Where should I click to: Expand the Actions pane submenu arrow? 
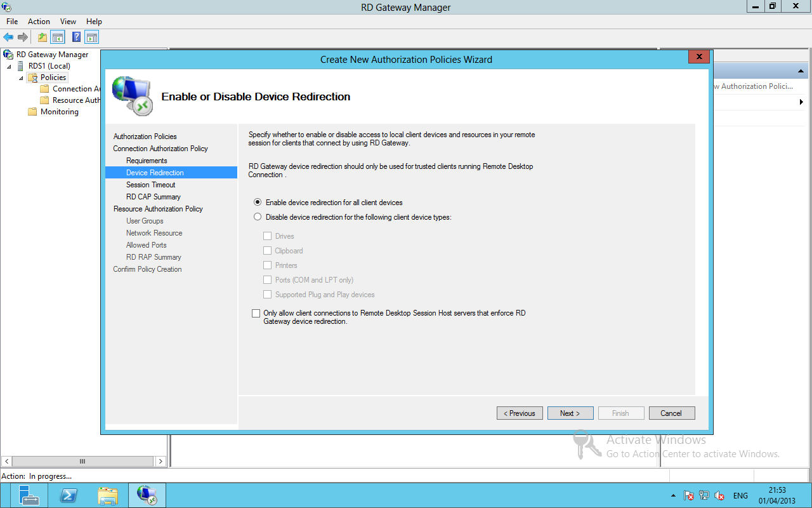[x=801, y=102]
